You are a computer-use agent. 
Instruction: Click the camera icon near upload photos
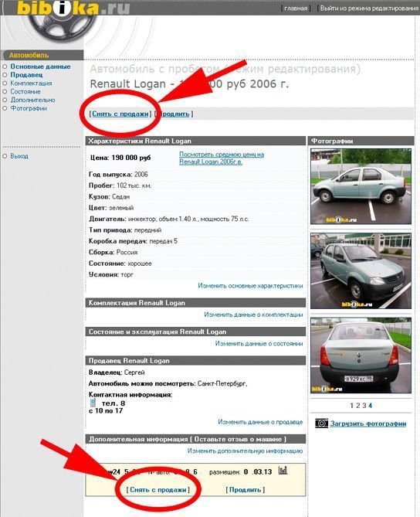tap(321, 423)
